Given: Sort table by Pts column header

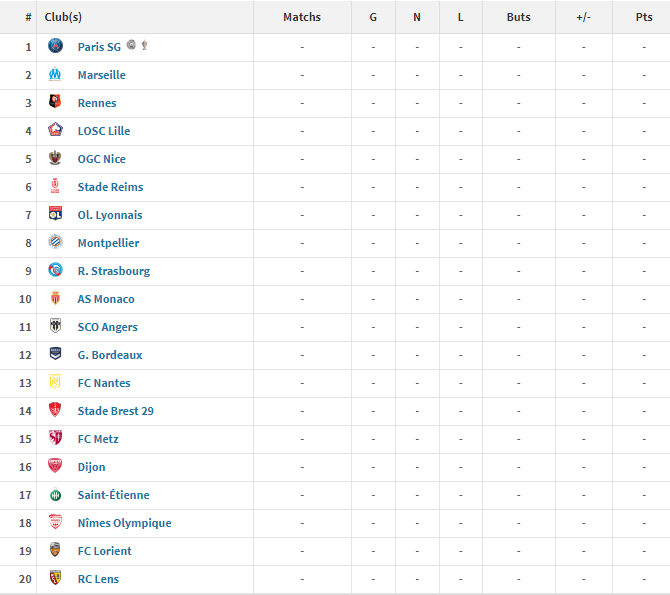Looking at the screenshot, I should coord(644,17).
